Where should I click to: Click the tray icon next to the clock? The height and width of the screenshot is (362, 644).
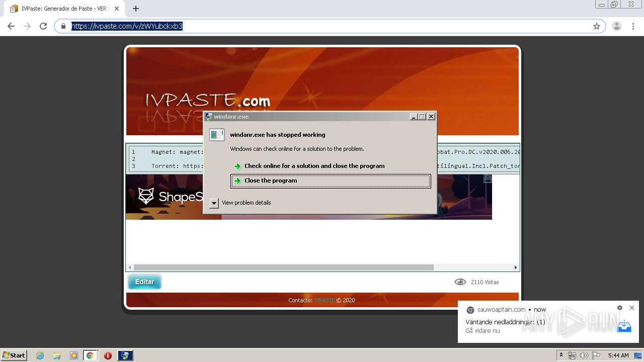coord(637,355)
